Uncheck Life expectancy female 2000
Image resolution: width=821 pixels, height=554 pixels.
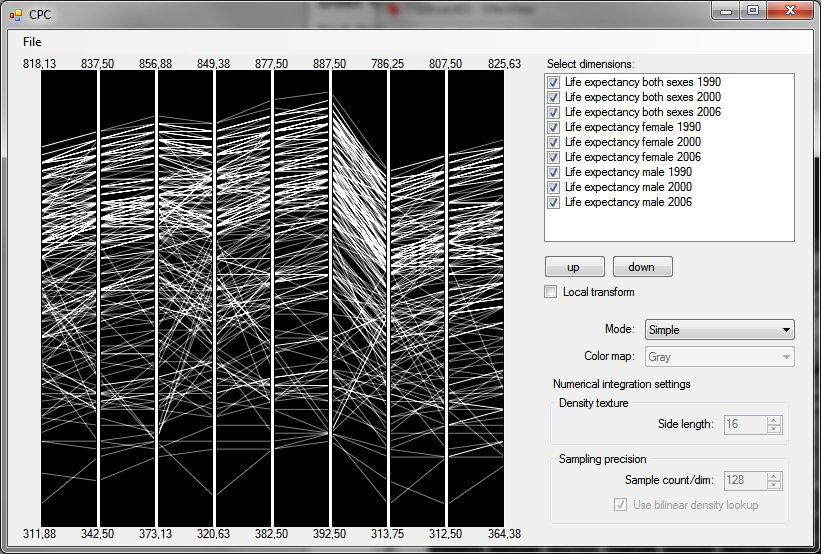tap(553, 142)
